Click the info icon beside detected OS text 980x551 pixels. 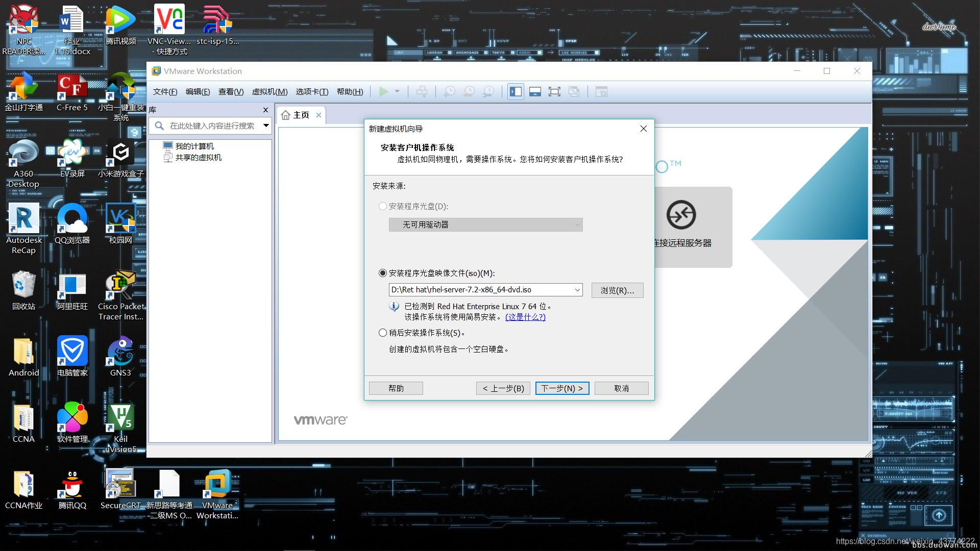(394, 307)
